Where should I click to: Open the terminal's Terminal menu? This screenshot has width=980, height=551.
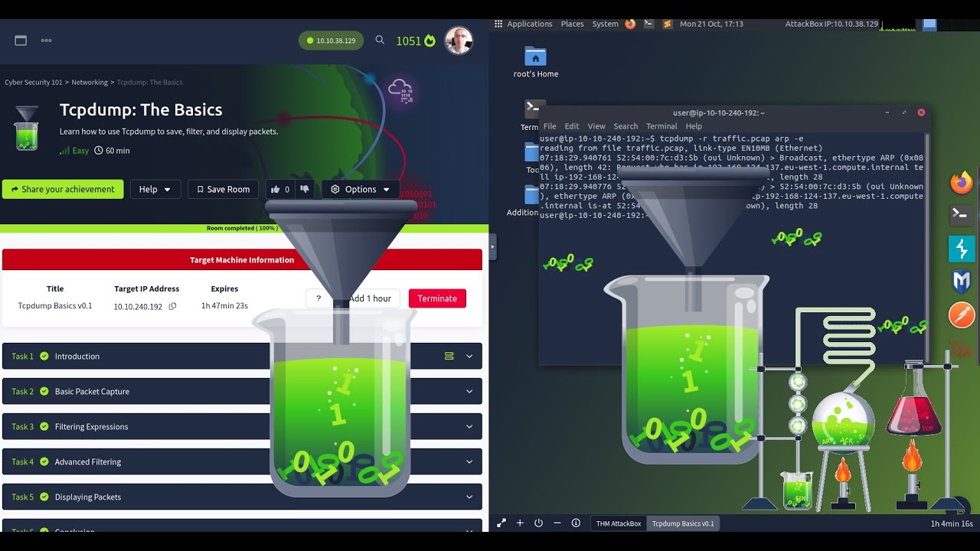point(661,126)
